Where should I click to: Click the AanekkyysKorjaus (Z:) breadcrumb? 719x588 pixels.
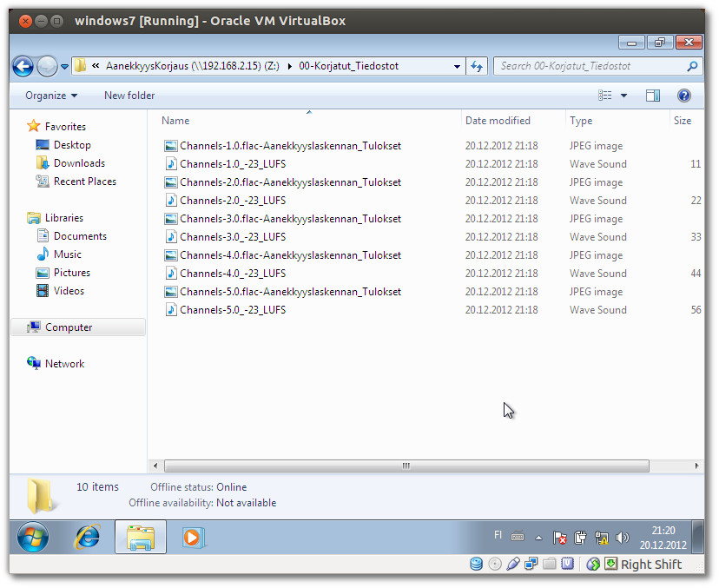pos(193,66)
